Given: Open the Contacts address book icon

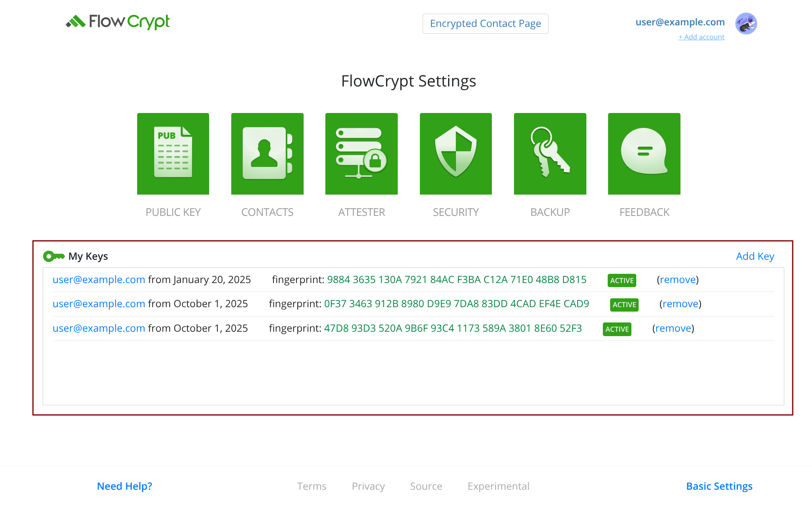Looking at the screenshot, I should pyautogui.click(x=267, y=154).
